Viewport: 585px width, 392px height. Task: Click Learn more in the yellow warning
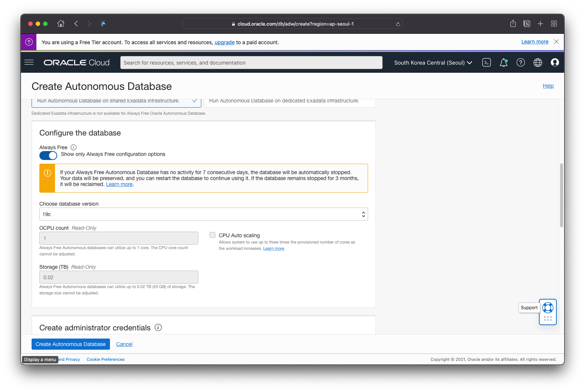(119, 184)
